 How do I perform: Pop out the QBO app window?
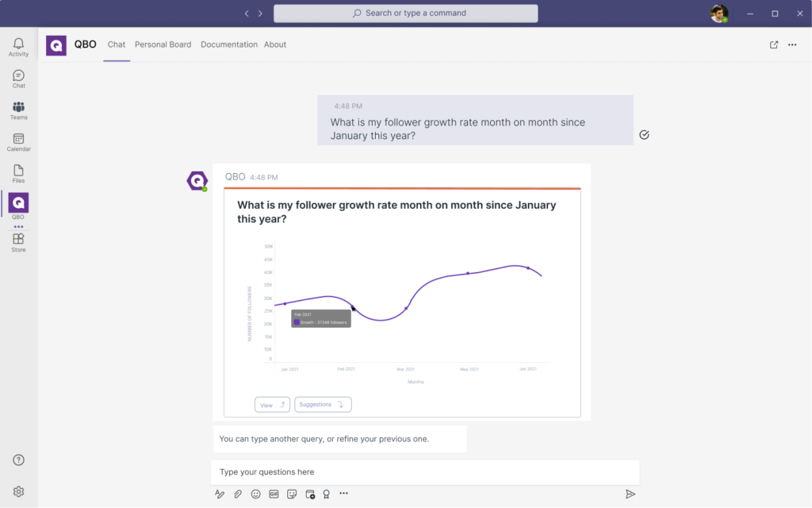[x=774, y=44]
